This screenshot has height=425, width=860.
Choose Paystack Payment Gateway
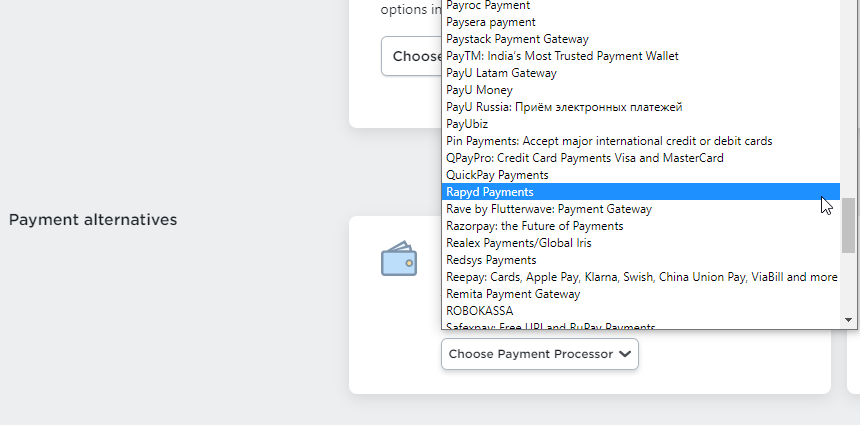click(517, 39)
